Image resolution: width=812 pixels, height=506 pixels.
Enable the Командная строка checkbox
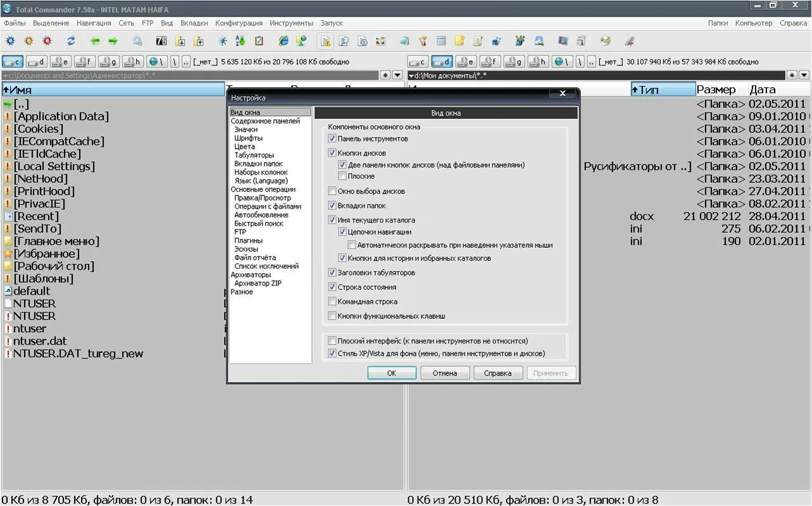coord(332,302)
